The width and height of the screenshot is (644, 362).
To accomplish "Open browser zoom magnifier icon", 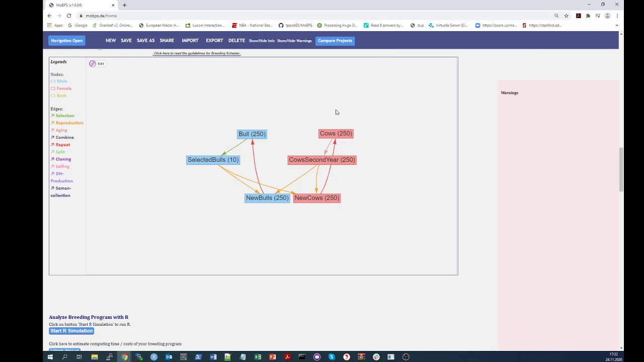I will [556, 16].
